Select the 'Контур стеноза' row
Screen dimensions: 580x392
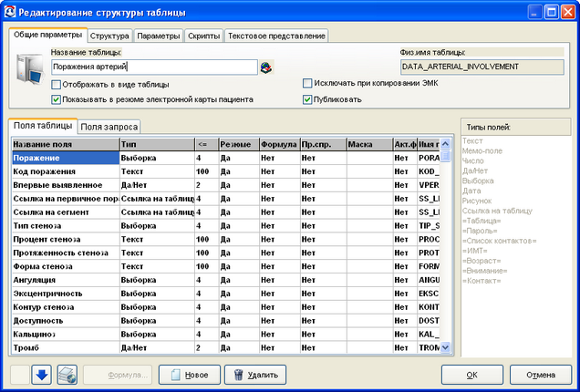pos(226,307)
